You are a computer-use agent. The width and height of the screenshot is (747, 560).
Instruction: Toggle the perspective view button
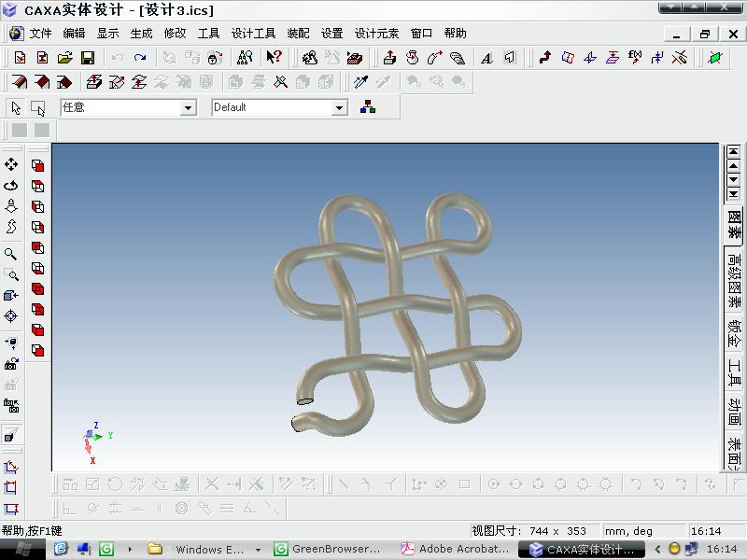click(x=11, y=435)
